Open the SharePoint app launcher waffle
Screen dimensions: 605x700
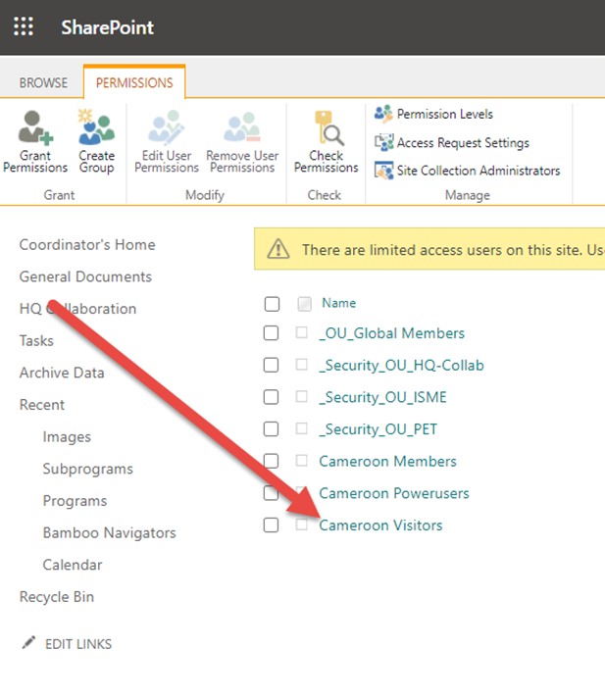pyautogui.click(x=24, y=26)
